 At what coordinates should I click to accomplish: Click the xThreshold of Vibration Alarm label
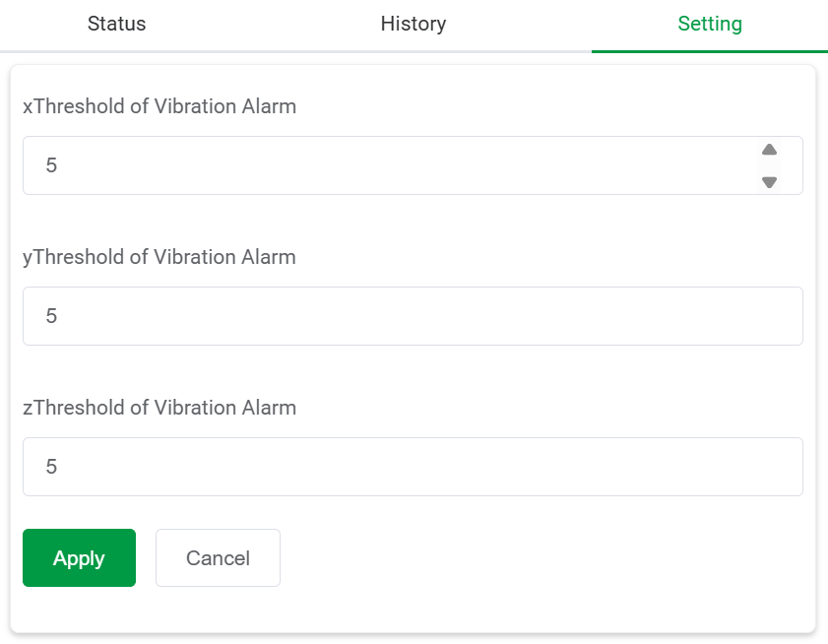coord(159,106)
